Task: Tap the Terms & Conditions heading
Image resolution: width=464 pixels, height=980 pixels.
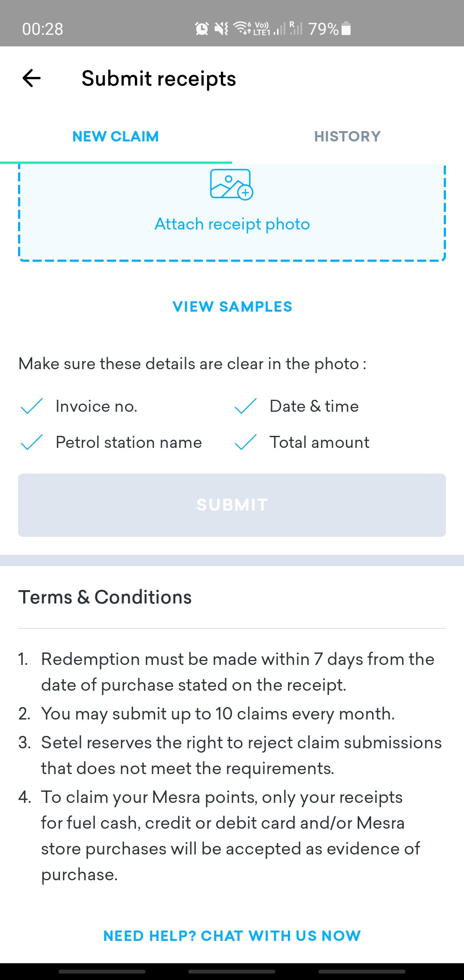Action: (x=105, y=597)
